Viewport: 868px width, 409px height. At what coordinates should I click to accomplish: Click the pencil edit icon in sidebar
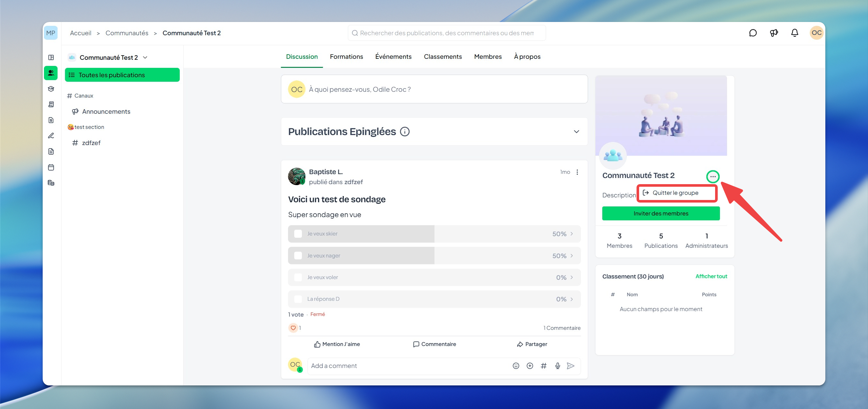coord(51,136)
